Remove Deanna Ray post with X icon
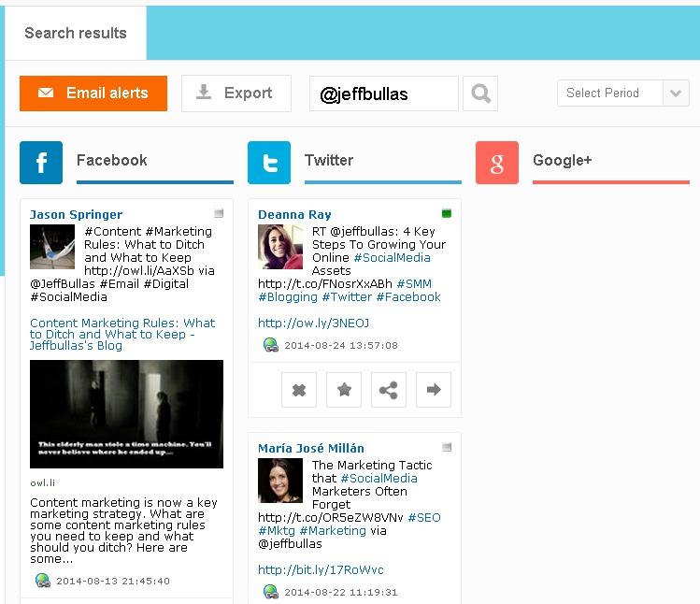This screenshot has width=700, height=604. point(299,390)
